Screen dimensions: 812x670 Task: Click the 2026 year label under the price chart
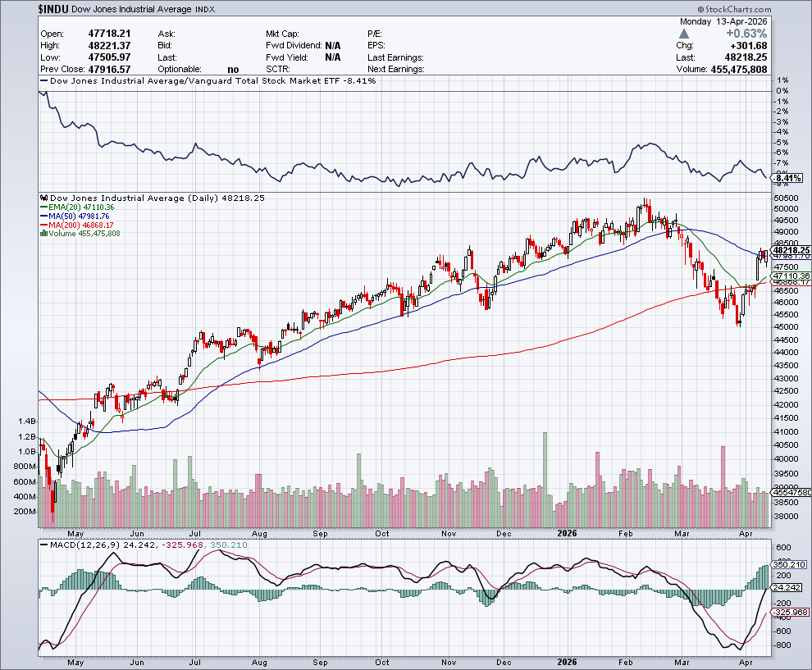567,533
